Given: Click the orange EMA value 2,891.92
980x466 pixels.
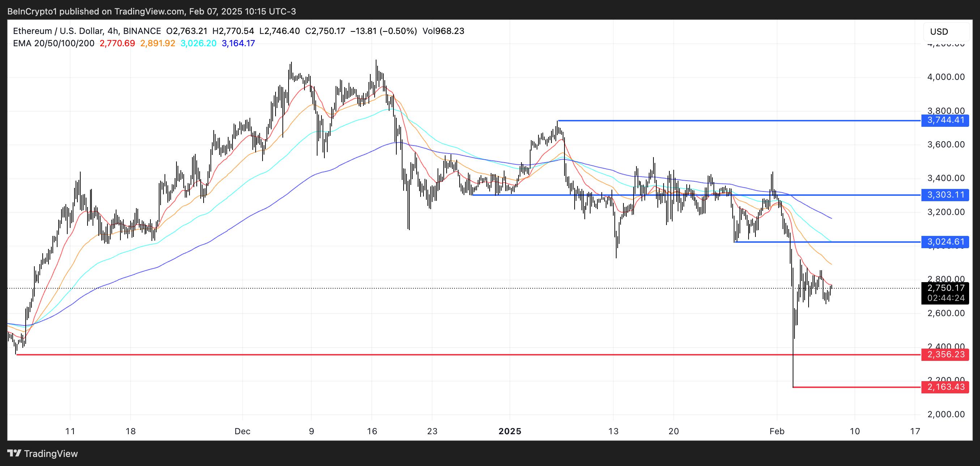Looking at the screenshot, I should click(158, 43).
